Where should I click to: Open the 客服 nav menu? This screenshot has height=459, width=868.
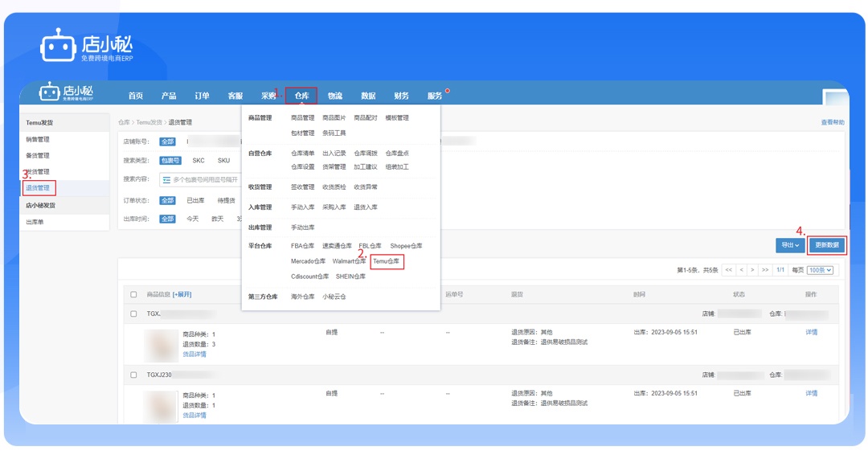235,96
